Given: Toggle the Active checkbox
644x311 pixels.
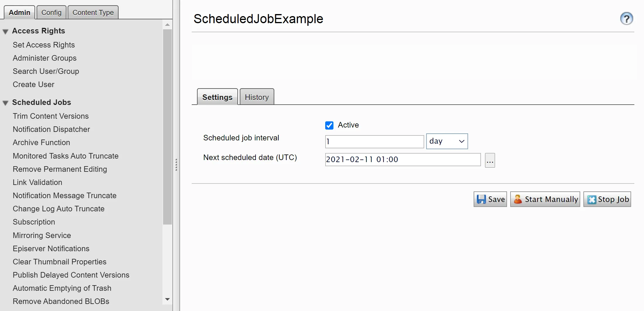Looking at the screenshot, I should click(x=329, y=125).
